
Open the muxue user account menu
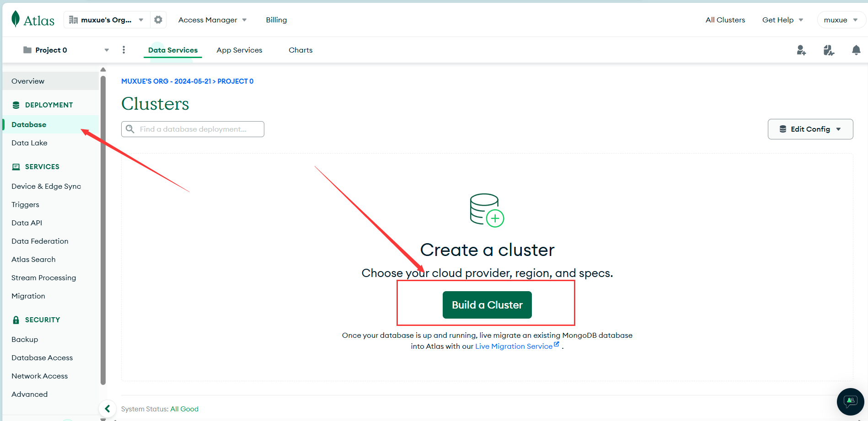click(x=841, y=20)
